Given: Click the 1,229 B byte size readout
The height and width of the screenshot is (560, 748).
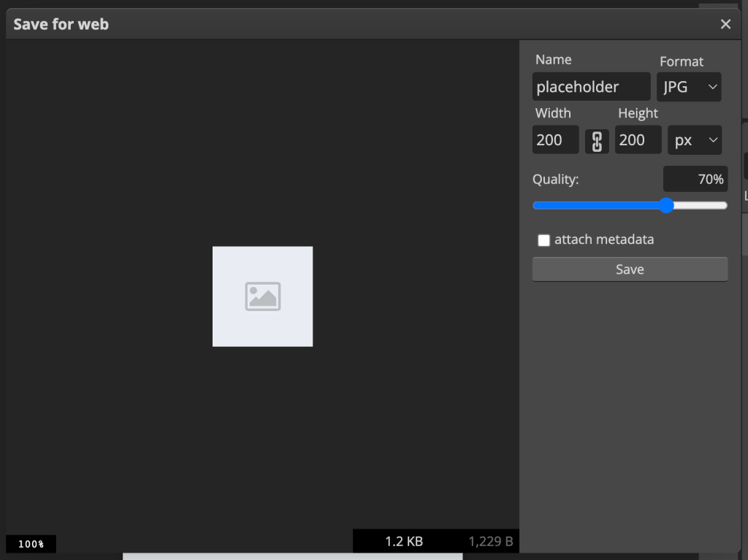Looking at the screenshot, I should 491,541.
